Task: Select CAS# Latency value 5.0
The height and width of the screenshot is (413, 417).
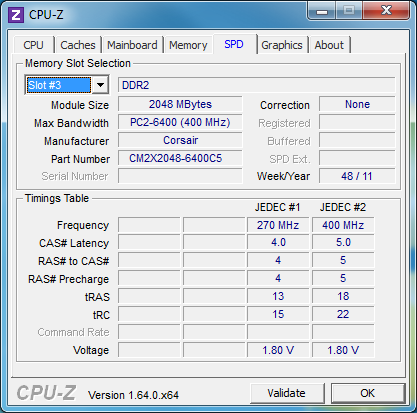Action: 343,242
